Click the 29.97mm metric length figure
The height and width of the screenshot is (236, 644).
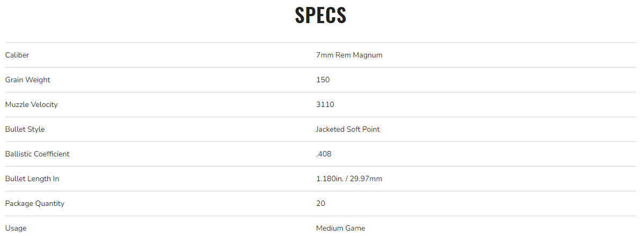366,178
